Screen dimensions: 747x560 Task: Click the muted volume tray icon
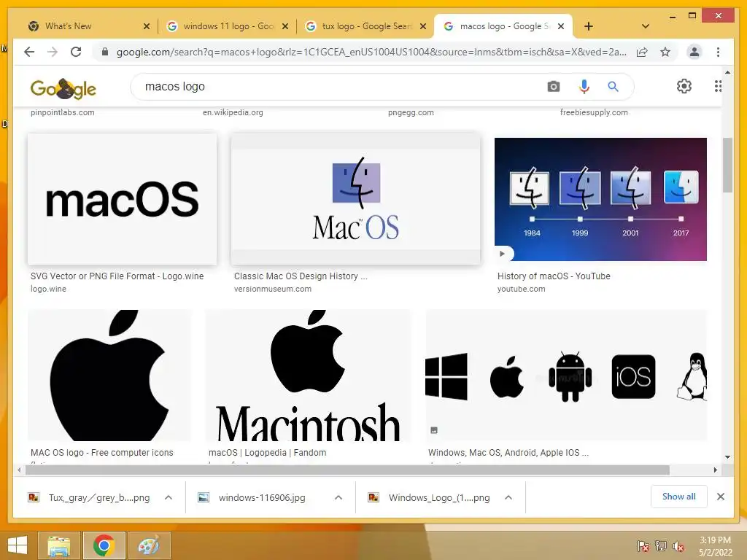pos(678,546)
